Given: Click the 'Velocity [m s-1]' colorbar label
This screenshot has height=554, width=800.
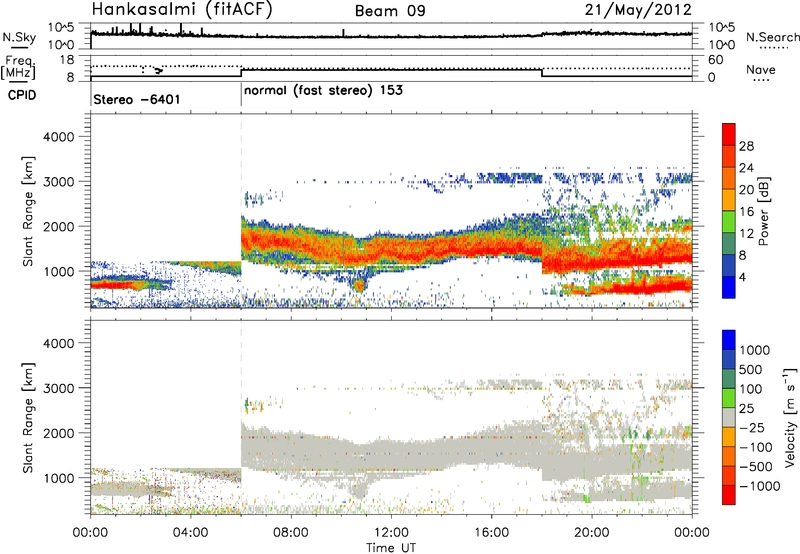Looking at the screenshot, I should pyautogui.click(x=790, y=417).
